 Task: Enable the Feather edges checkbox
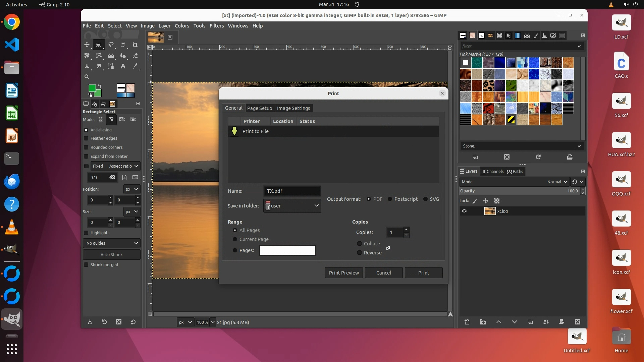tap(86, 138)
